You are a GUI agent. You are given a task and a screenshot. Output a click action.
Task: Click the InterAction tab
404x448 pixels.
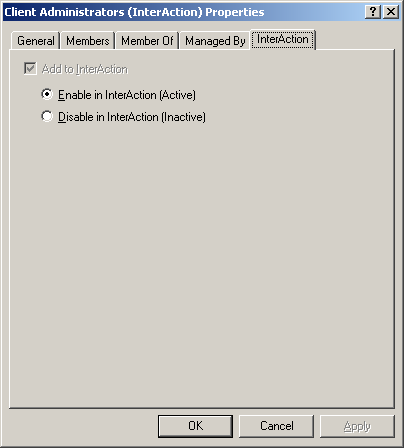point(283,39)
